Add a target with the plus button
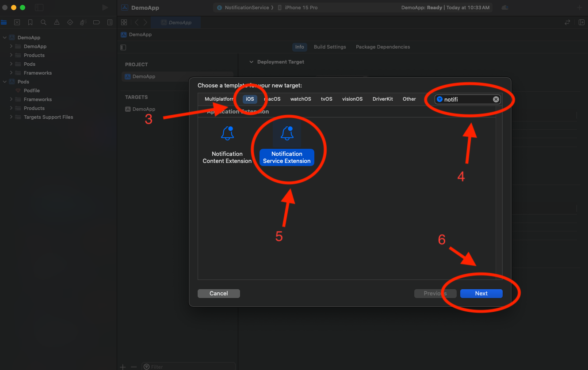 pos(123,367)
